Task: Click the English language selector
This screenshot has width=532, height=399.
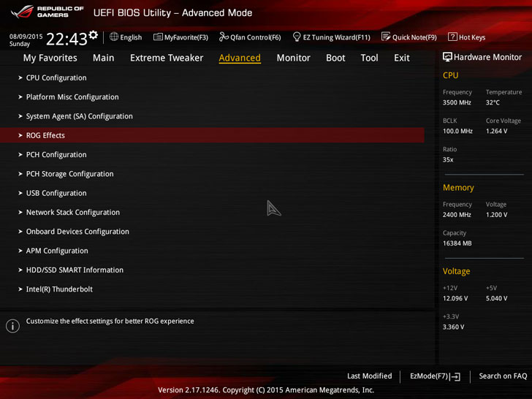Action: click(131, 37)
